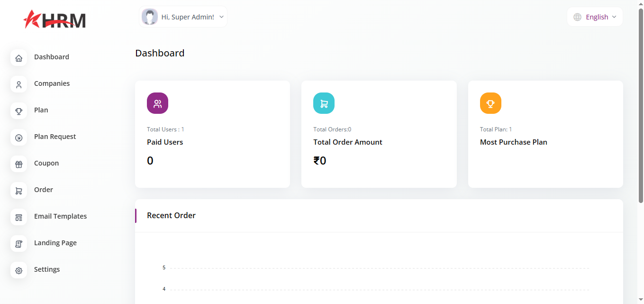The height and width of the screenshot is (304, 644).
Task: Open the Coupon gift icon
Action: tap(18, 164)
